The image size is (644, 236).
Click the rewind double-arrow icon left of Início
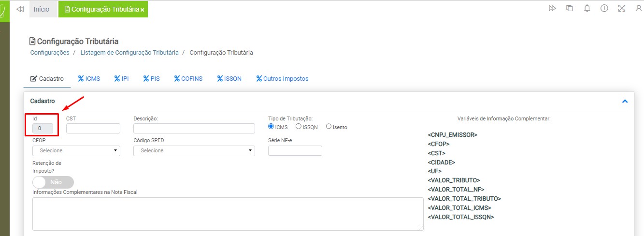coord(20,9)
